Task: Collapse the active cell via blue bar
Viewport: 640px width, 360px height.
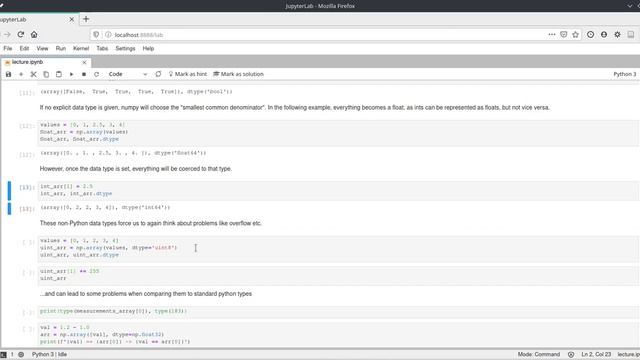Action: point(9,190)
